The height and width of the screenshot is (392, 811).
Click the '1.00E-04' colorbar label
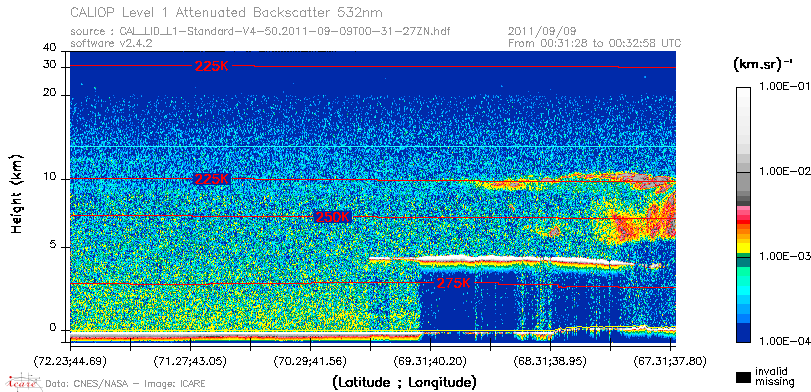(x=786, y=341)
